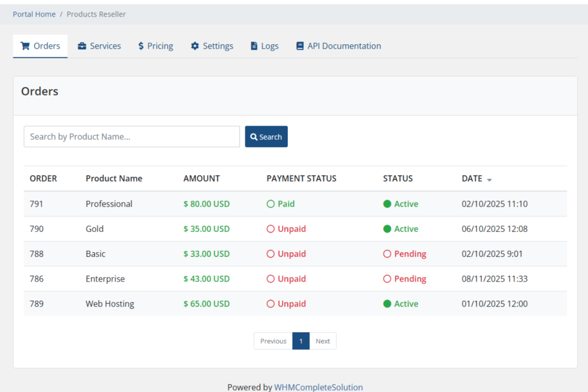Click the Paid circle for order 791
588x392 pixels.
click(x=270, y=204)
